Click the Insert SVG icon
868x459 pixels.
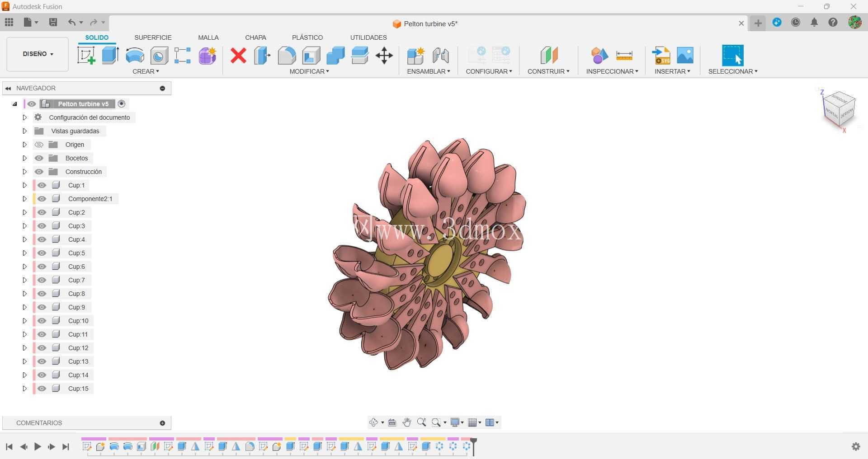[661, 56]
